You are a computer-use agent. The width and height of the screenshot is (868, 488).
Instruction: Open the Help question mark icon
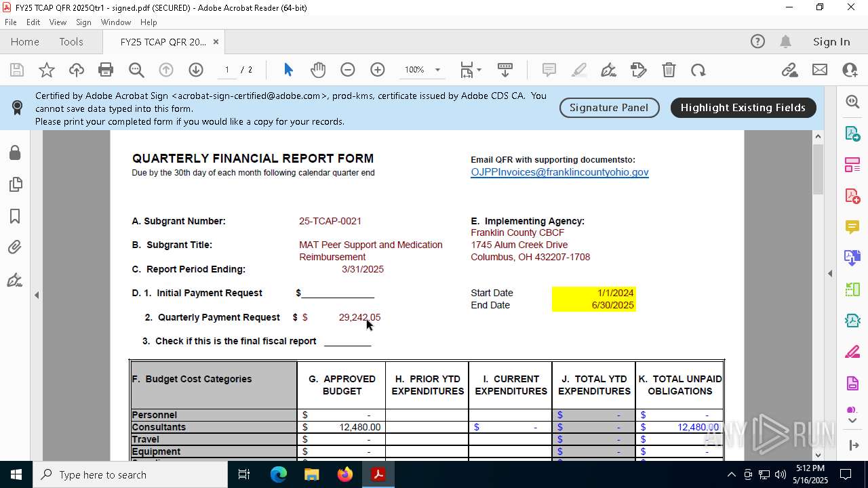[x=757, y=42]
